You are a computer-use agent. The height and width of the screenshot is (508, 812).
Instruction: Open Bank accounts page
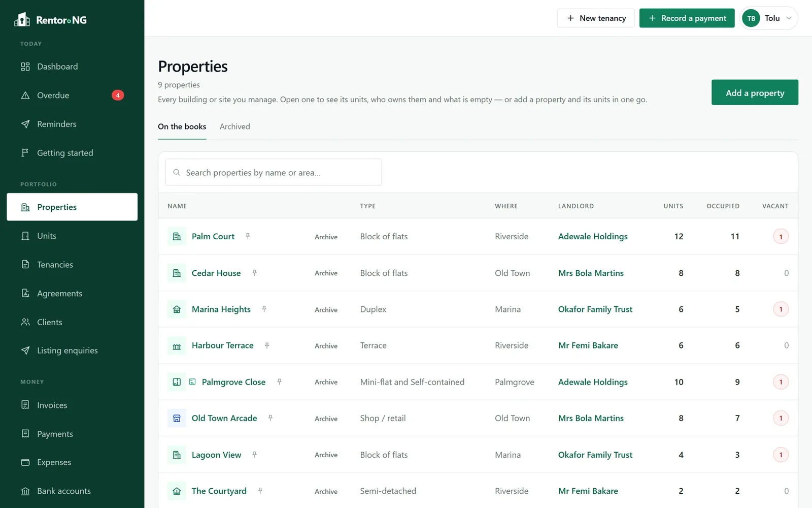click(72, 491)
